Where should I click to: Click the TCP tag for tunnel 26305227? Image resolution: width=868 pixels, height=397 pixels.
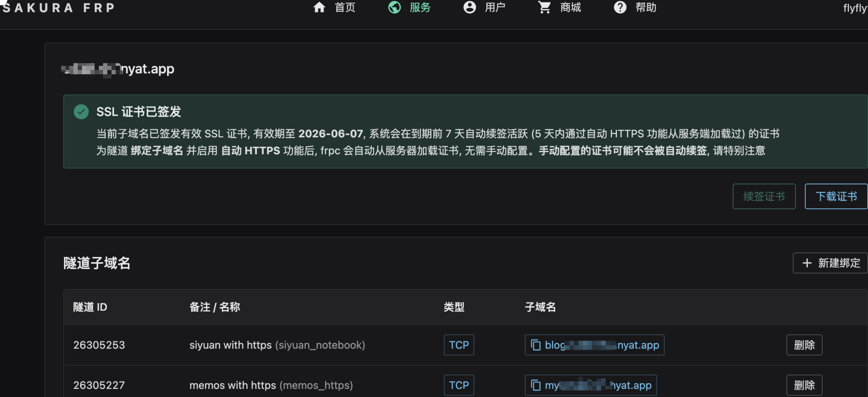(459, 385)
